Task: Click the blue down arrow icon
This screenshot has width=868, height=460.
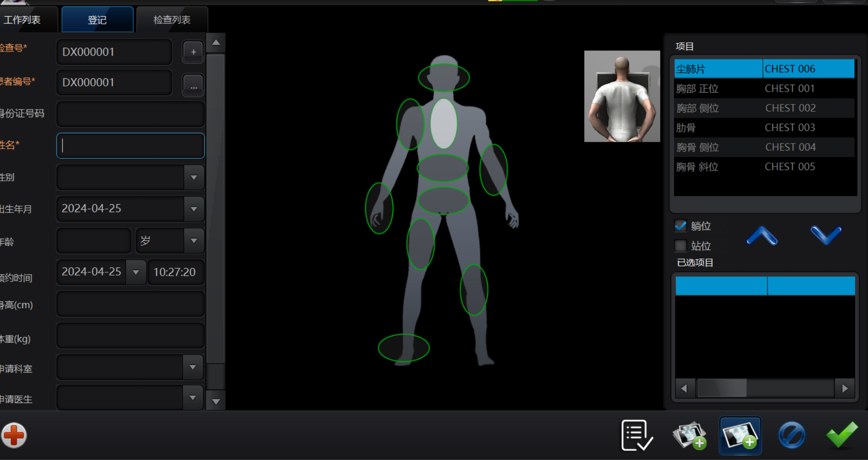Action: [x=826, y=236]
